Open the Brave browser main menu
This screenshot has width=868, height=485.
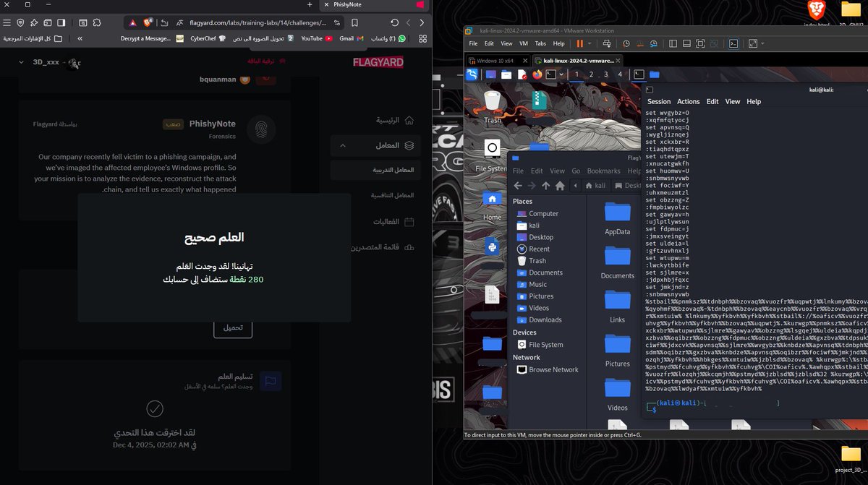pos(6,23)
